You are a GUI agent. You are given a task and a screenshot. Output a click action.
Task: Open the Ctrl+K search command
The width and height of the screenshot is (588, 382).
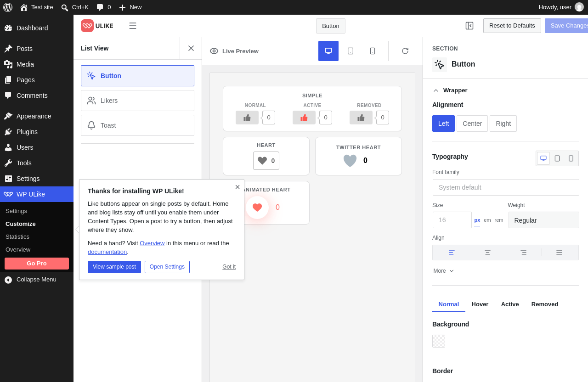tap(75, 7)
